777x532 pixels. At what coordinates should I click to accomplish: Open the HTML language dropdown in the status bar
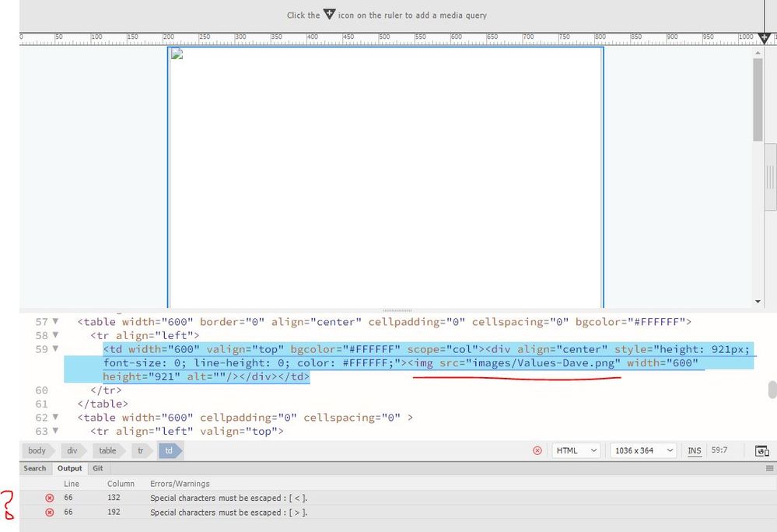(x=576, y=450)
